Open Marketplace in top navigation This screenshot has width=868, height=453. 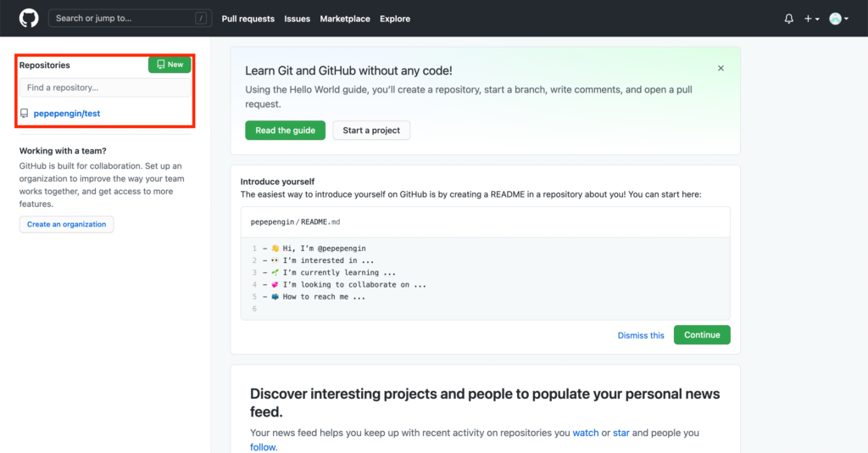coord(345,19)
